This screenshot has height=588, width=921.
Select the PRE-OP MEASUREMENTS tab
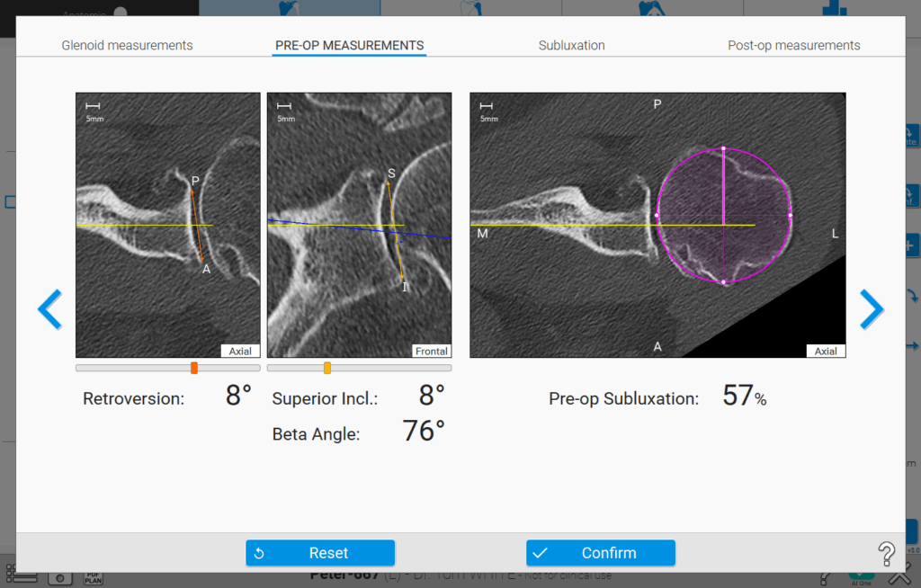point(349,45)
